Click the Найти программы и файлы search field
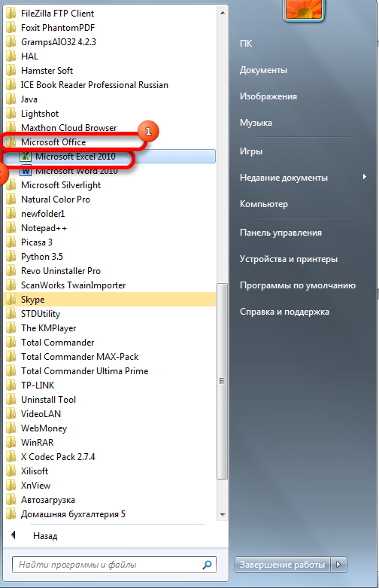 point(114,565)
